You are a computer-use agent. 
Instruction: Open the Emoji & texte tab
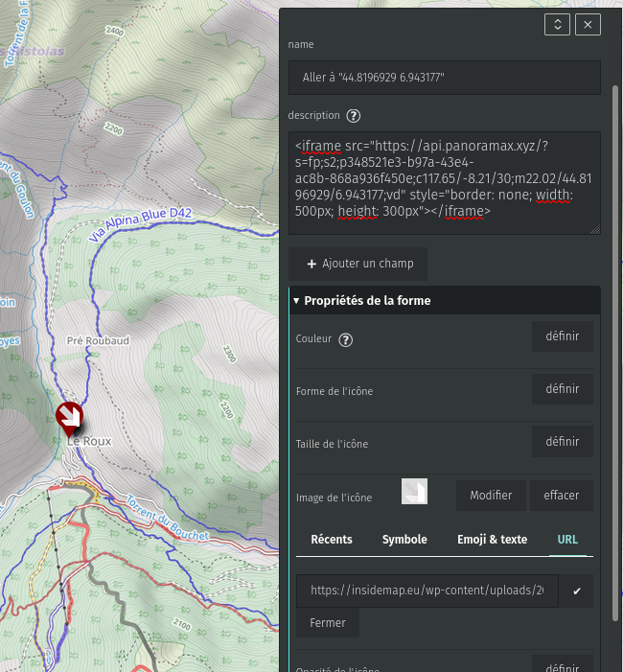(x=492, y=540)
